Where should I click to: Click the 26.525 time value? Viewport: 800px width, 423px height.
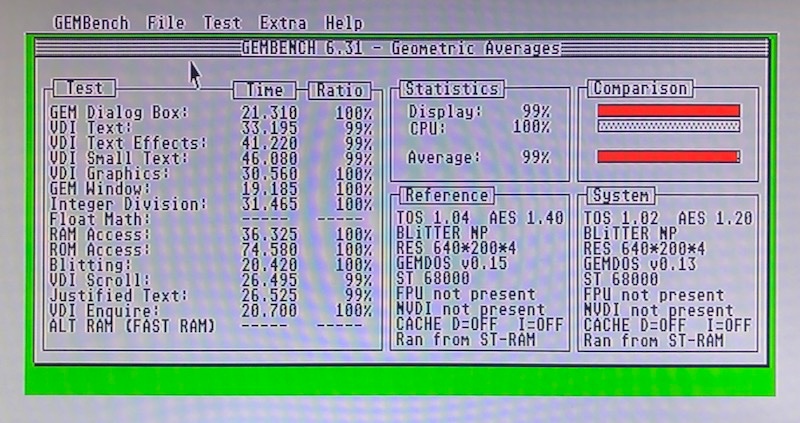(x=269, y=295)
